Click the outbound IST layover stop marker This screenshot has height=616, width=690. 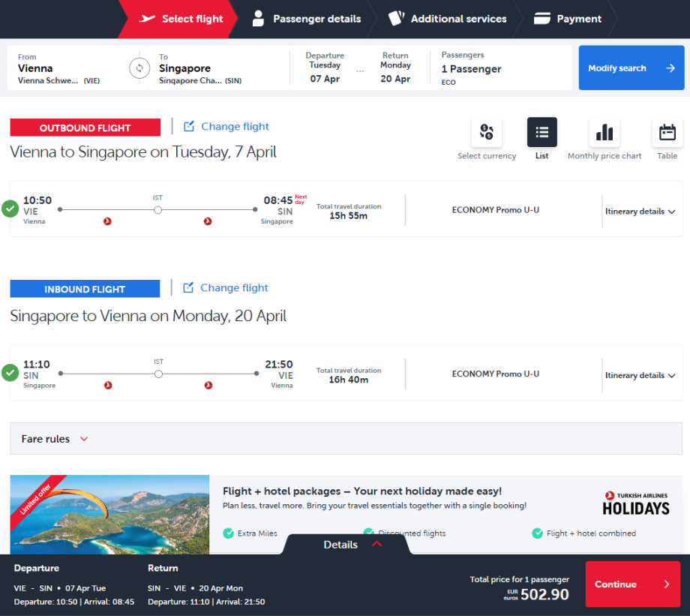click(157, 210)
